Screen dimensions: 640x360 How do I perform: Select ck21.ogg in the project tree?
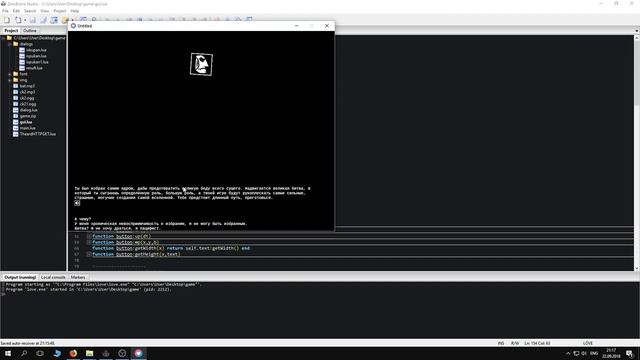point(28,104)
